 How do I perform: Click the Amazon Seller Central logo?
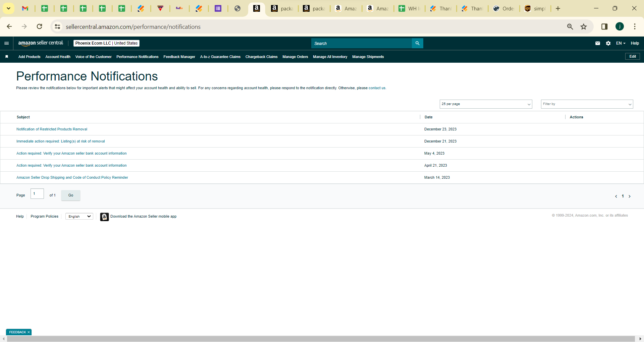click(x=41, y=43)
